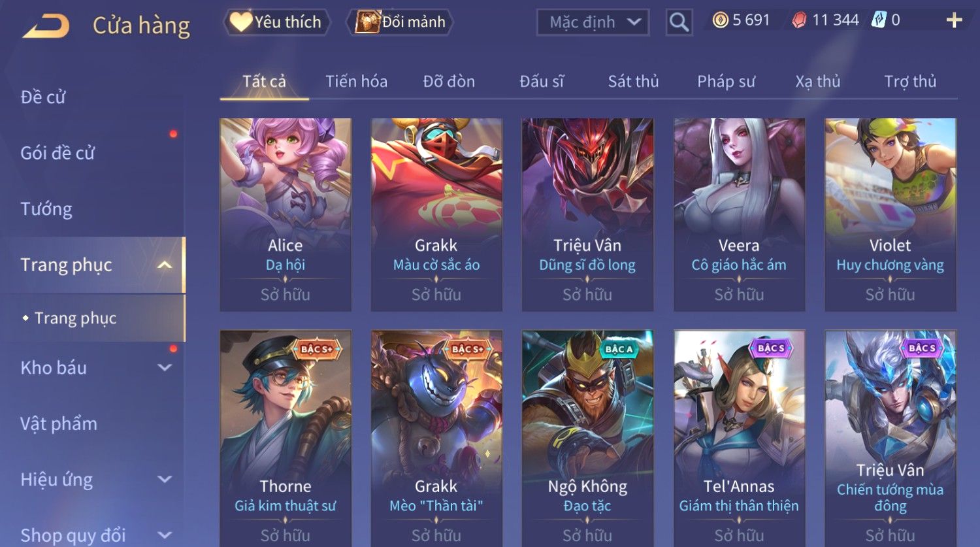Go back using the return arrow icon

point(46,27)
